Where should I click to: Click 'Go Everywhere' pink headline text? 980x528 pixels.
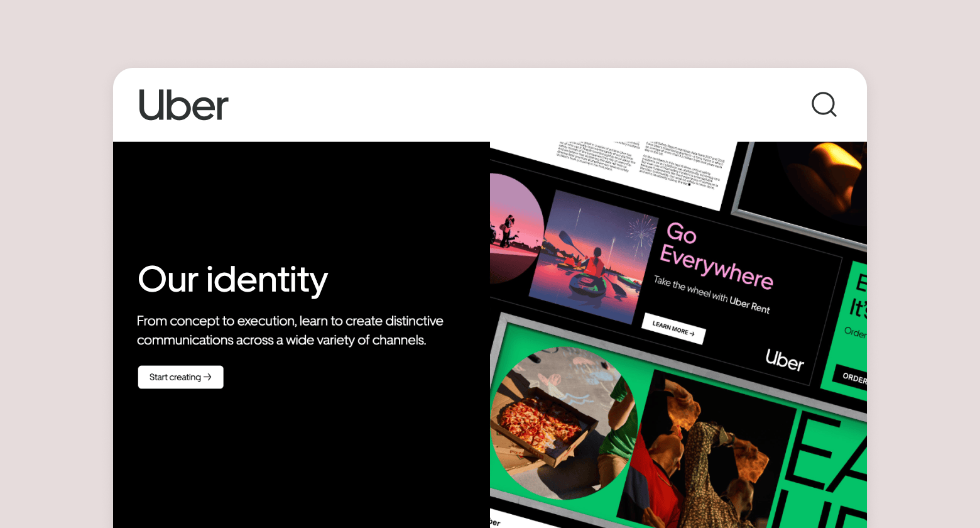(x=716, y=256)
